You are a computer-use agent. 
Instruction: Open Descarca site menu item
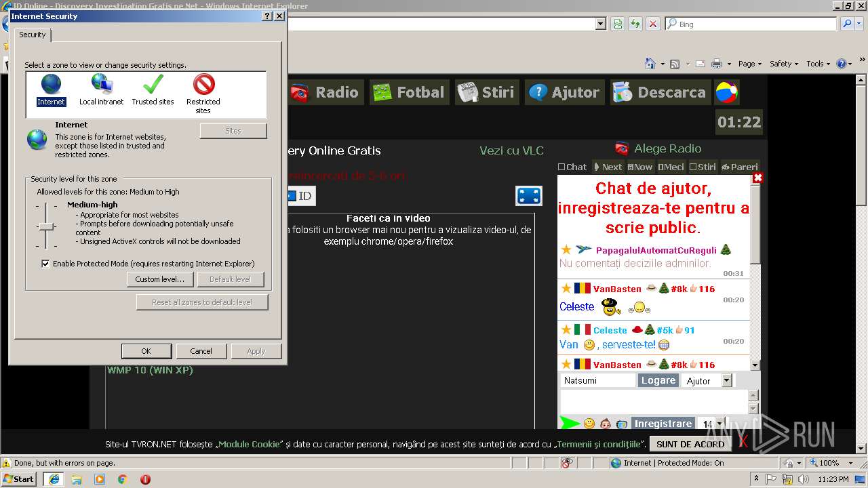click(x=660, y=92)
